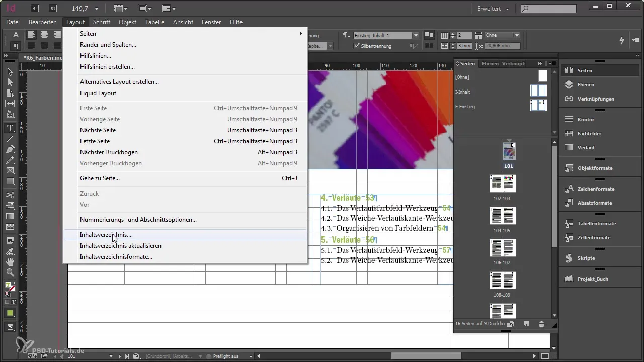
Task: Choose Inhaltsverzeichnis... from Layout menu
Action: click(185, 235)
